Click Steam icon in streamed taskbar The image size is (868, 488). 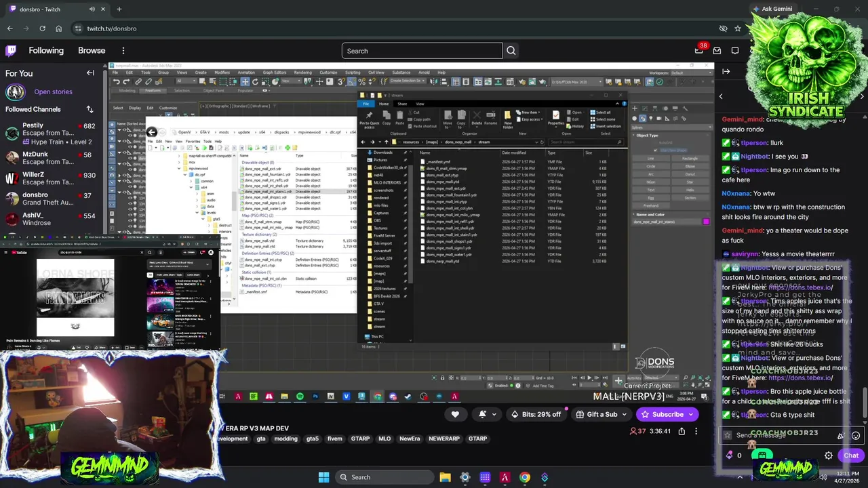pyautogui.click(x=408, y=396)
